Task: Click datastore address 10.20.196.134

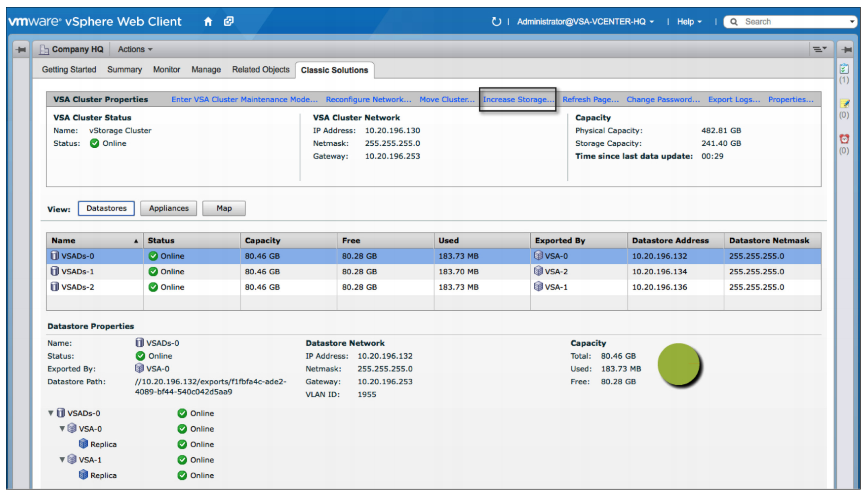Action: (659, 271)
